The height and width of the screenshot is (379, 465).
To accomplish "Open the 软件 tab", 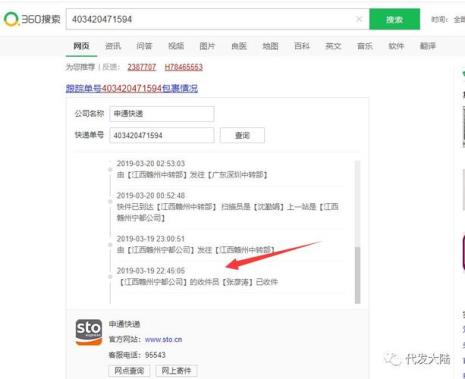I will 396,46.
